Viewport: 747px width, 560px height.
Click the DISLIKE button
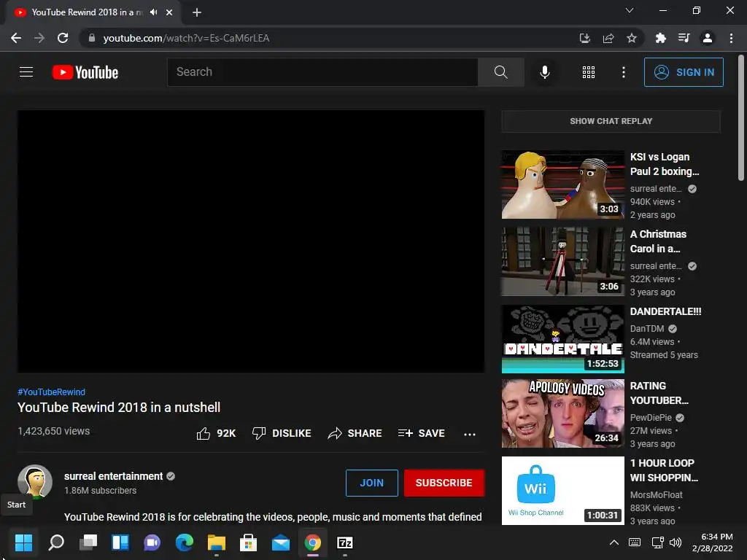(x=282, y=433)
